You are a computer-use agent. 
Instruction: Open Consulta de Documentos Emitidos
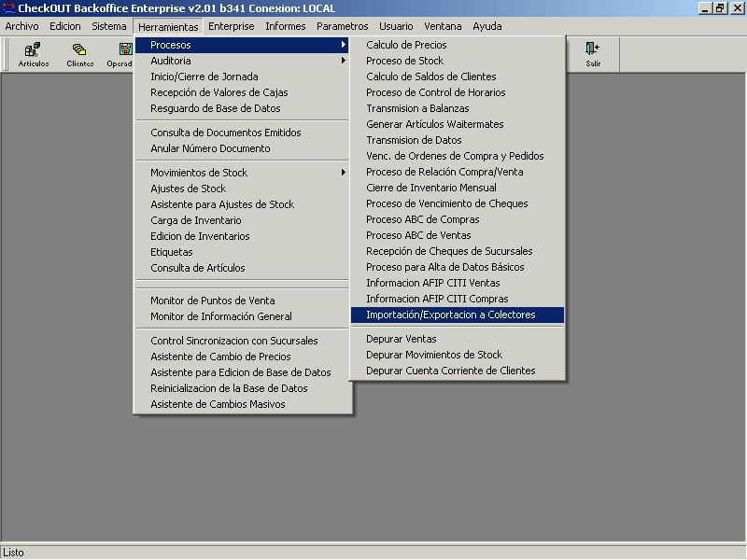point(243,133)
